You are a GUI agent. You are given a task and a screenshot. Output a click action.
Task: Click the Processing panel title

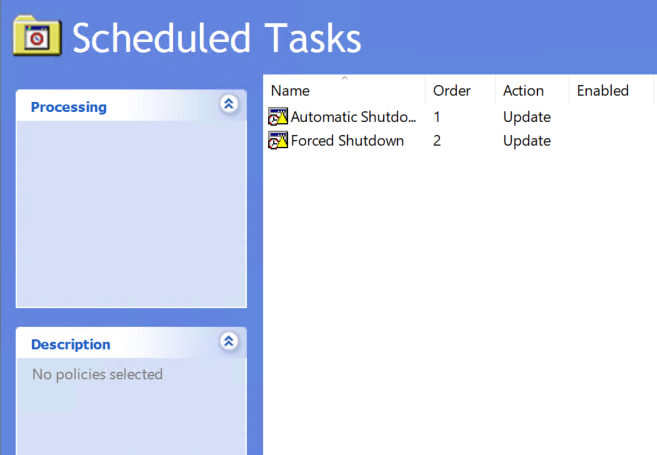68,107
